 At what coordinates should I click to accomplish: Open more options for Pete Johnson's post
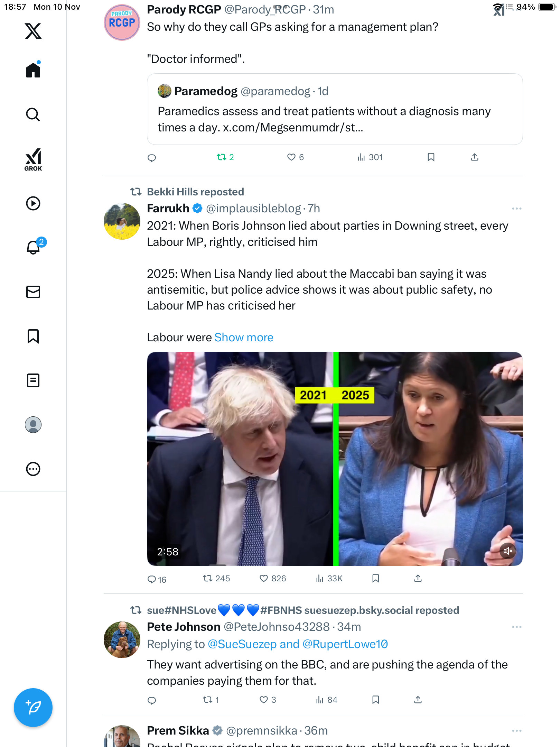pyautogui.click(x=516, y=627)
